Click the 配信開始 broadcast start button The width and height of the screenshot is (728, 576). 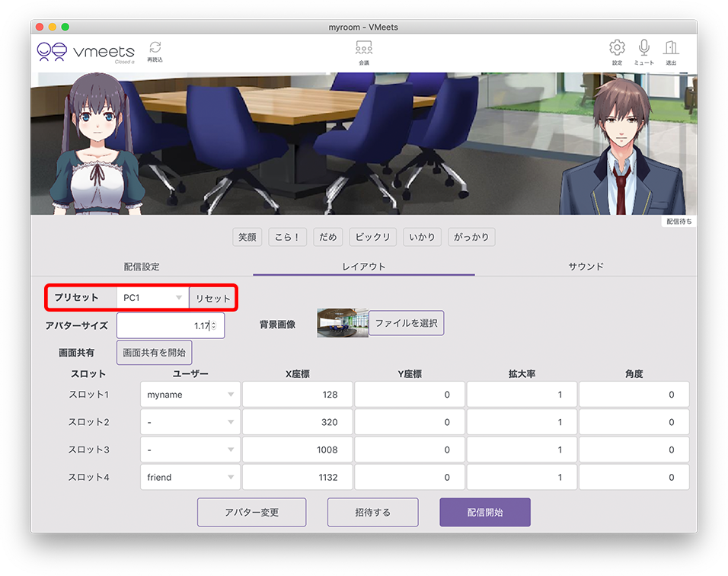coord(484,512)
